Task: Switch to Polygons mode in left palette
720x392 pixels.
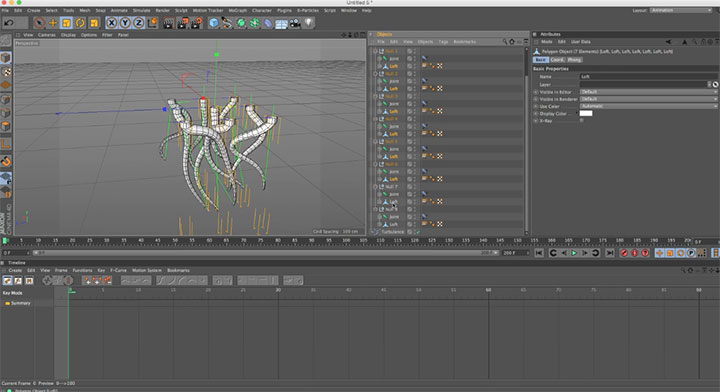Action: [x=6, y=126]
